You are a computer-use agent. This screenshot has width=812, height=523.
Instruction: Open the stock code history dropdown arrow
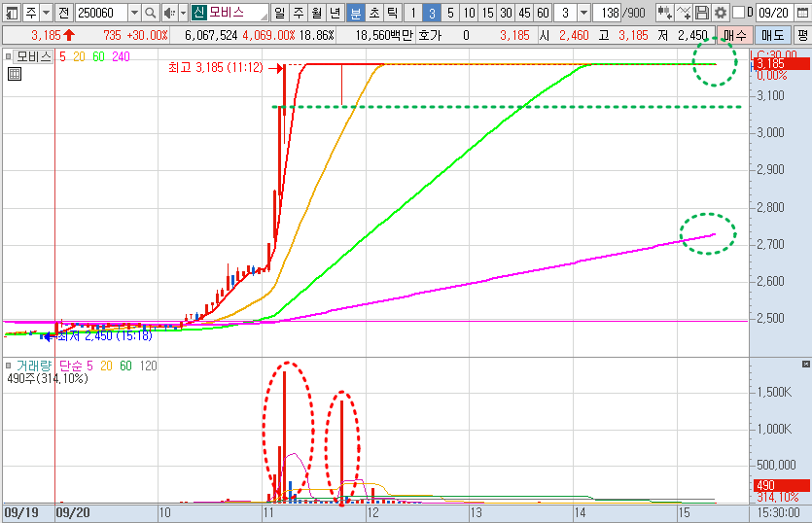click(x=134, y=13)
